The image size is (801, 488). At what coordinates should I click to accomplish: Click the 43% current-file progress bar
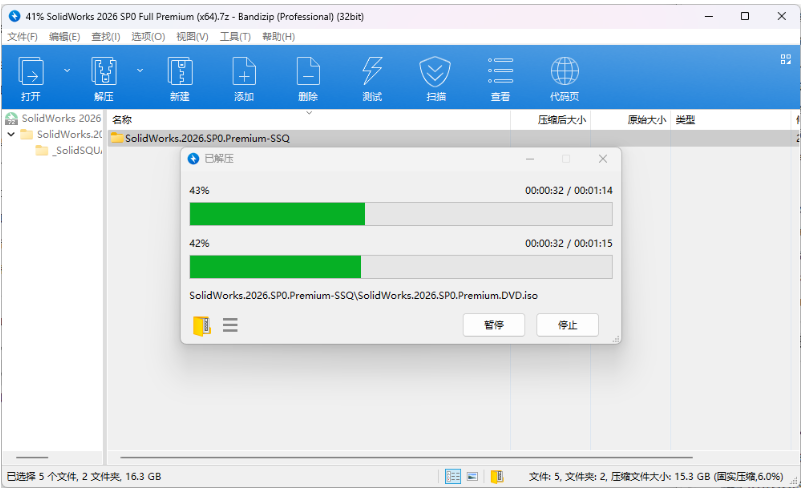(401, 214)
